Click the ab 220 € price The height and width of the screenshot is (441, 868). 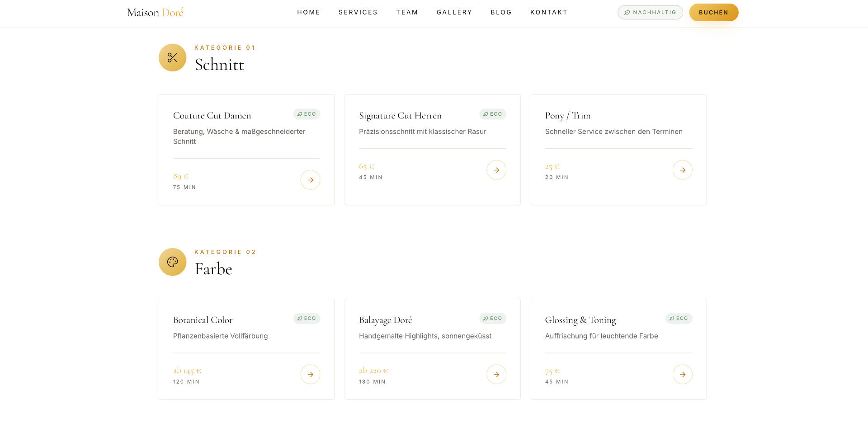[x=373, y=371]
